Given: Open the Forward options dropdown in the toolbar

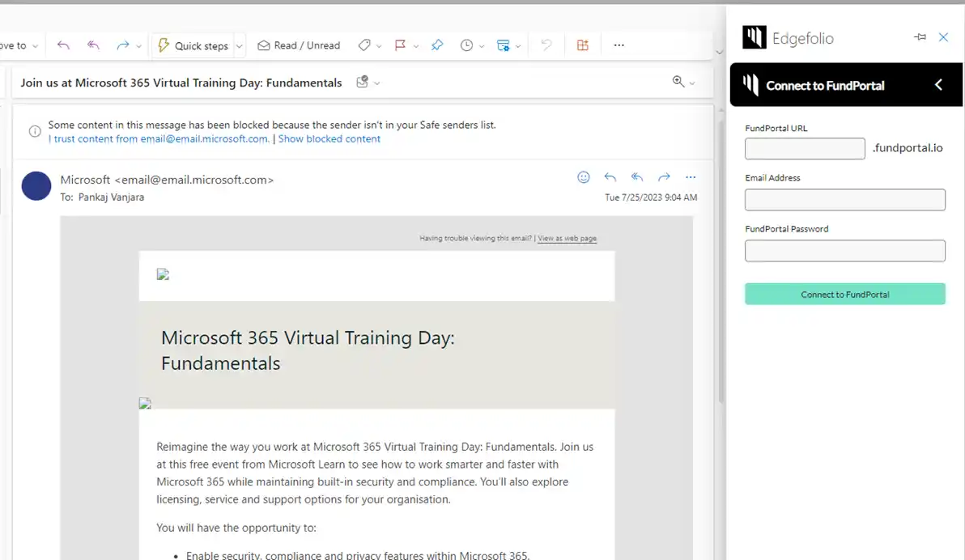Looking at the screenshot, I should (138, 46).
